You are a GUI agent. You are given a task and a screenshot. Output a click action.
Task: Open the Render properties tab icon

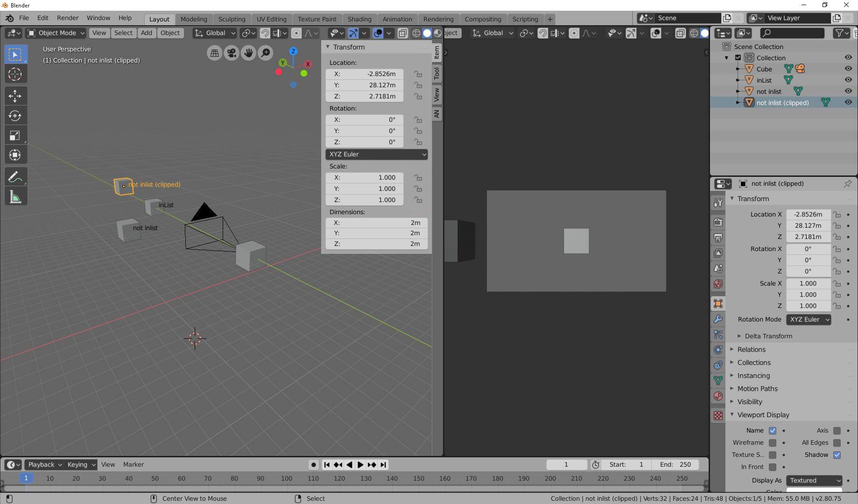pyautogui.click(x=718, y=222)
